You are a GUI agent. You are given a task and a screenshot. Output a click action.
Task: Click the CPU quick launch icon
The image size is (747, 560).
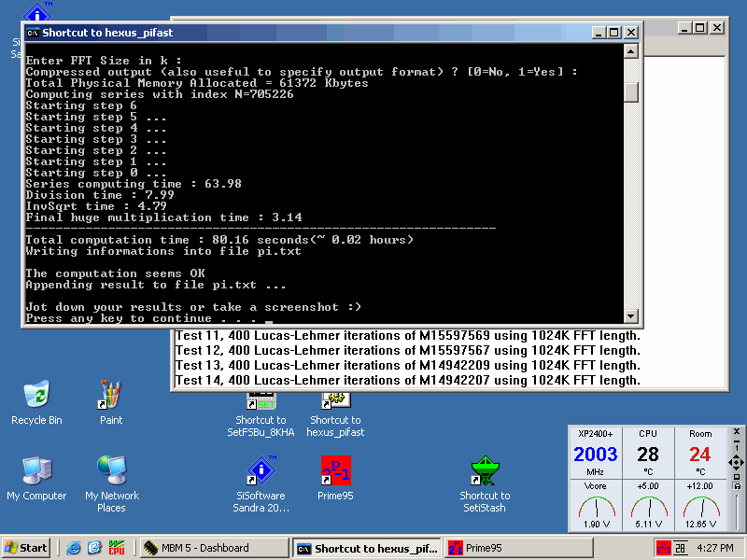coord(116,548)
